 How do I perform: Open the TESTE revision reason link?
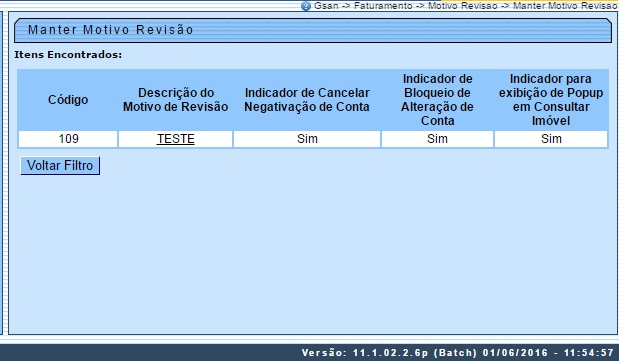point(176,139)
